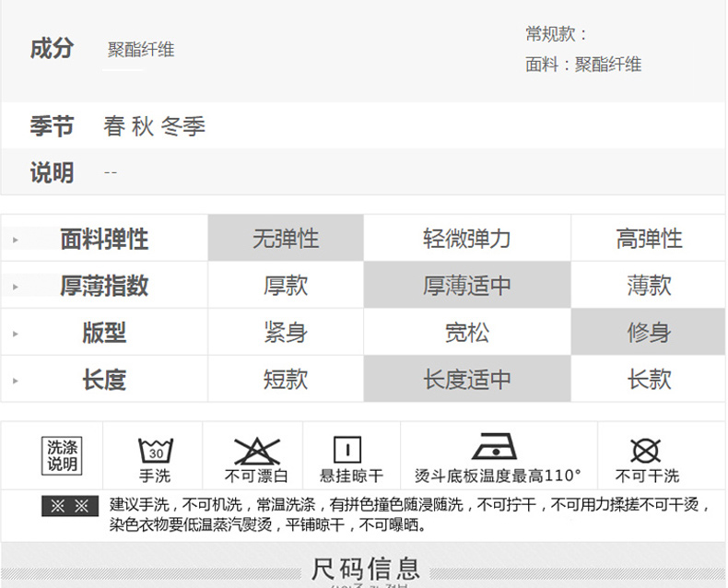The width and height of the screenshot is (728, 588).
Task: Click the 常规款： text
Action: click(x=556, y=34)
